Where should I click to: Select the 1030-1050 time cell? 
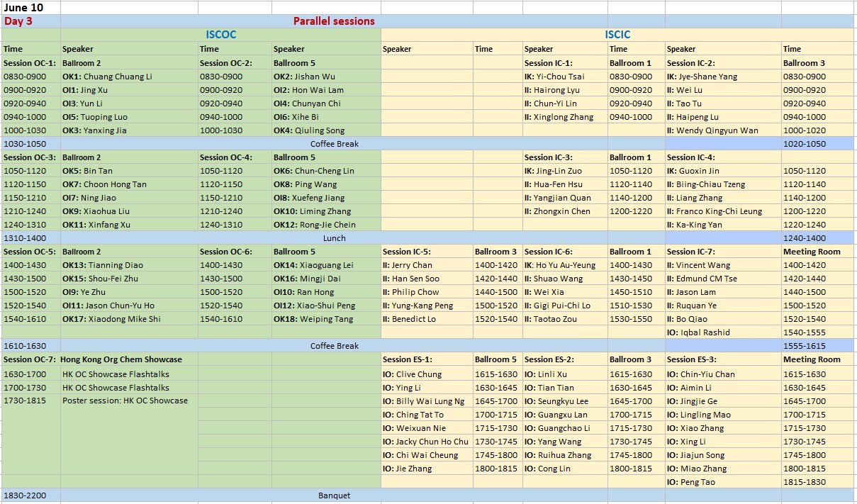(31, 144)
